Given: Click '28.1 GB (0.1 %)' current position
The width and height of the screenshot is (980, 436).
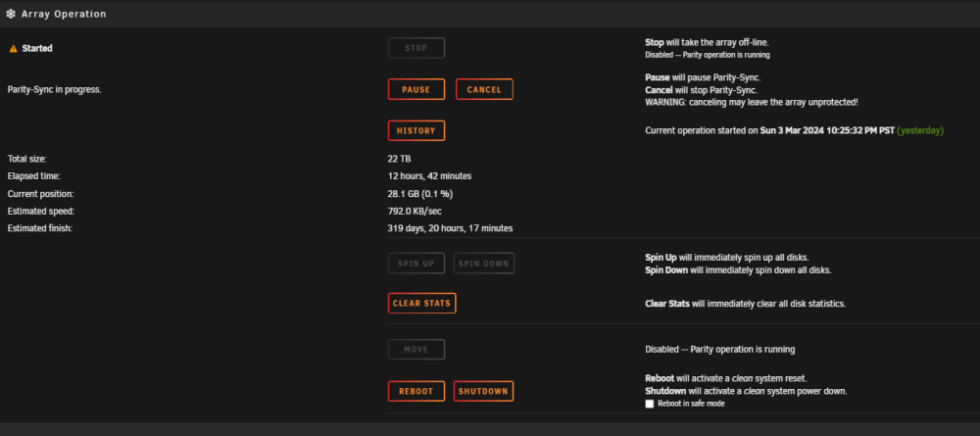Looking at the screenshot, I should pyautogui.click(x=420, y=194).
